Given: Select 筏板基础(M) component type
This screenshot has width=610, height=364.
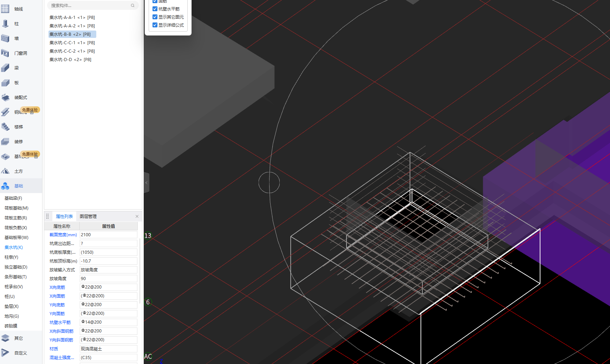Looking at the screenshot, I should tap(17, 208).
